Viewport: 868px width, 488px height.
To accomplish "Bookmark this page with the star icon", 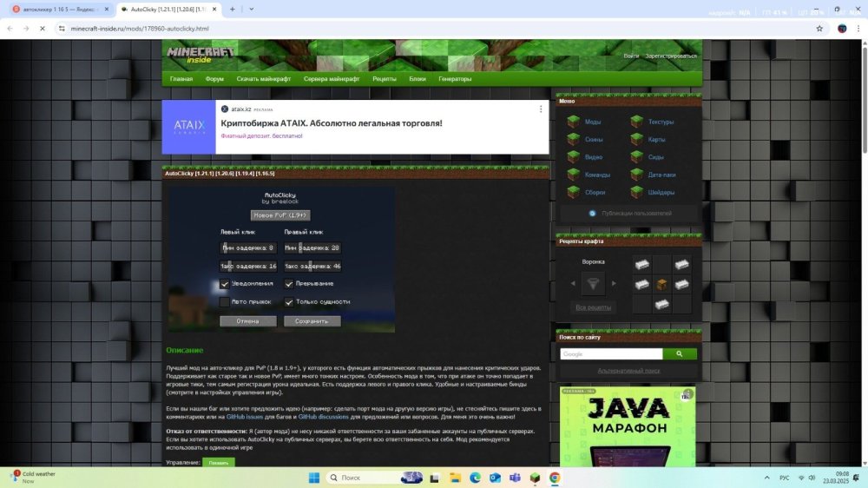I will coord(819,29).
